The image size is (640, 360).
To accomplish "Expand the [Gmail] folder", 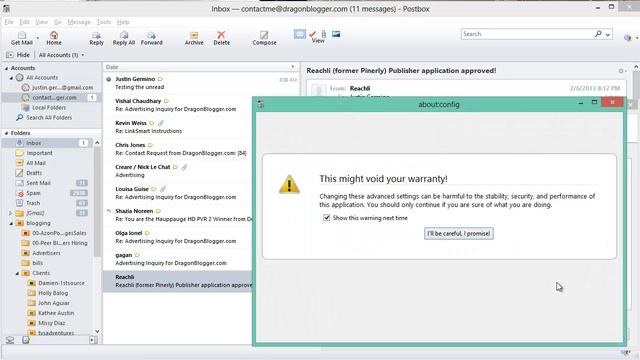I will [11, 213].
